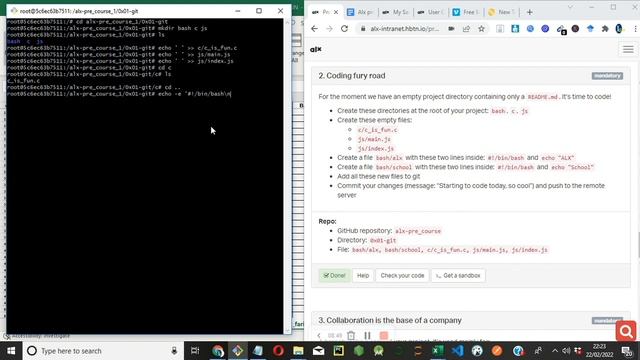Open Chrome from the taskbar
Image resolution: width=640 pixels, height=360 pixels.
pos(218,351)
